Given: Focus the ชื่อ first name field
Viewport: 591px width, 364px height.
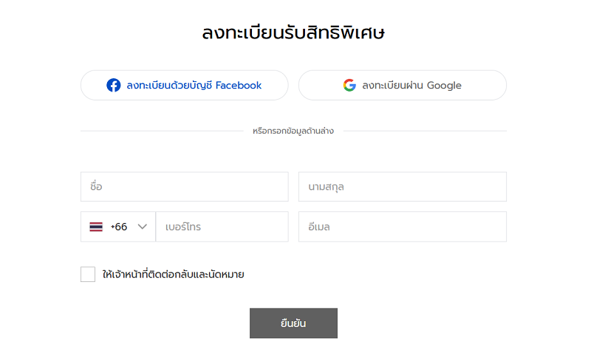Looking at the screenshot, I should pos(184,187).
